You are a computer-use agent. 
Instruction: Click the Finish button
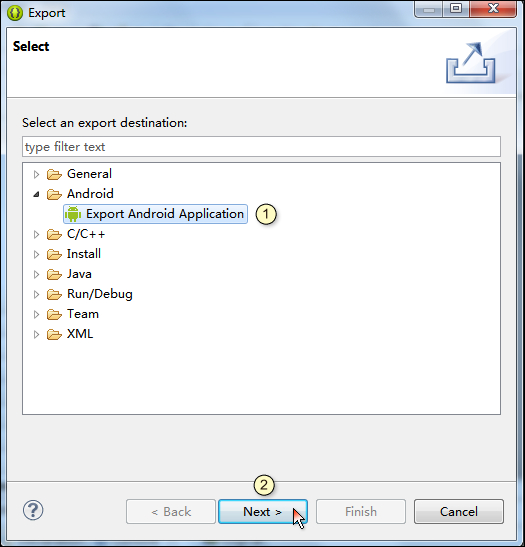click(361, 511)
